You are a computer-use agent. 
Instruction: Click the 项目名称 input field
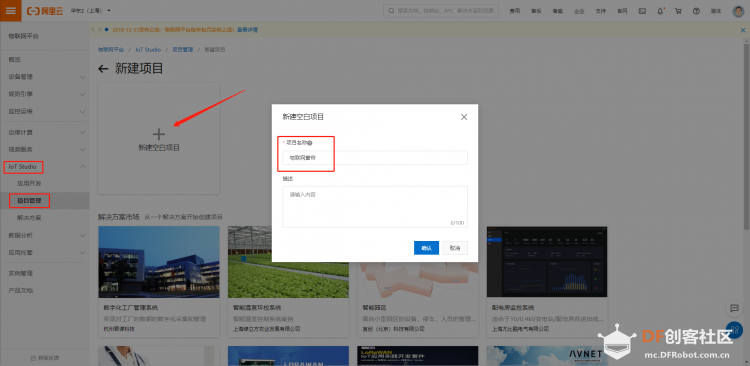coord(375,157)
